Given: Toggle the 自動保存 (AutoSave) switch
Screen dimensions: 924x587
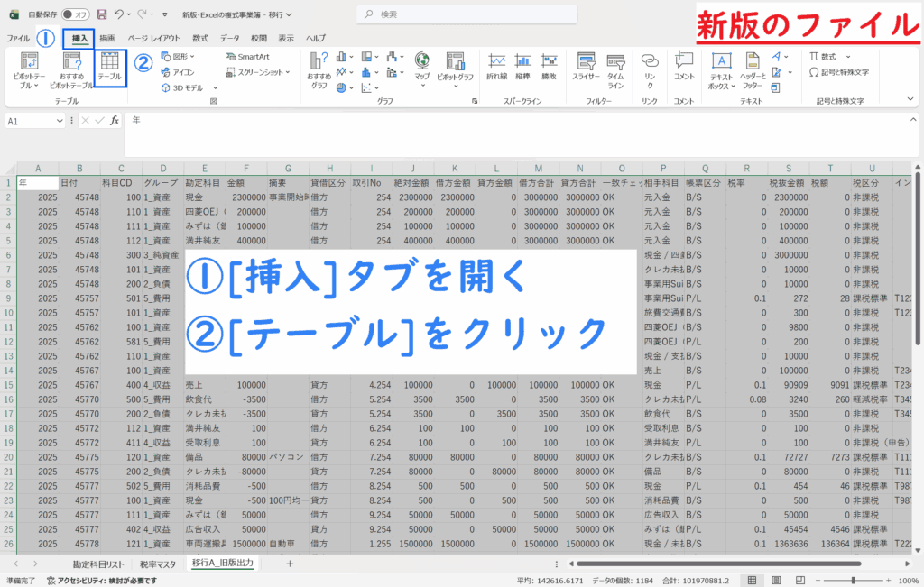Looking at the screenshot, I should 79,14.
